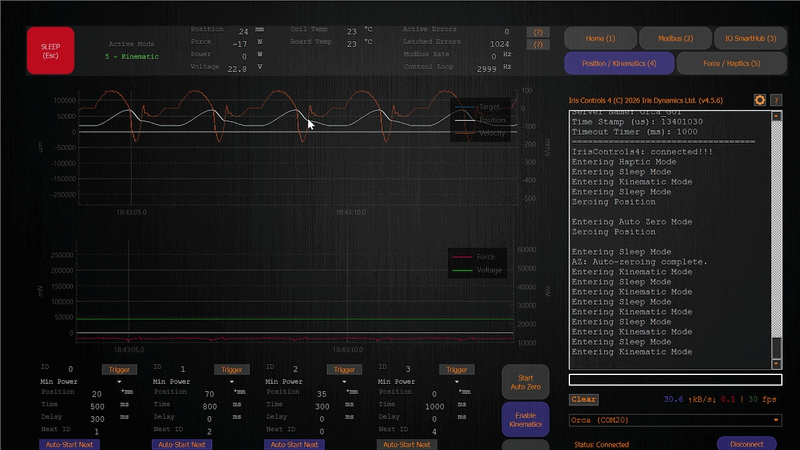Open settings with the orange gear icon

[x=759, y=100]
